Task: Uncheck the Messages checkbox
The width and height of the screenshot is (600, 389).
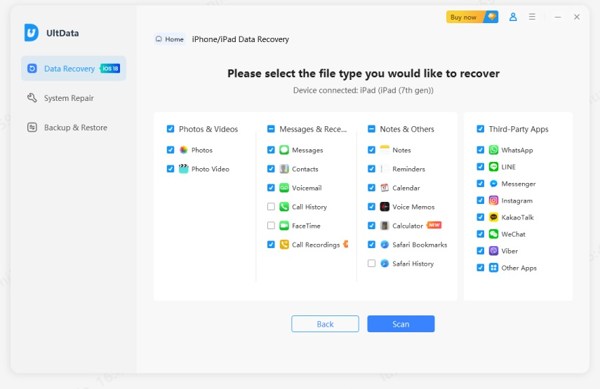Action: (x=271, y=150)
